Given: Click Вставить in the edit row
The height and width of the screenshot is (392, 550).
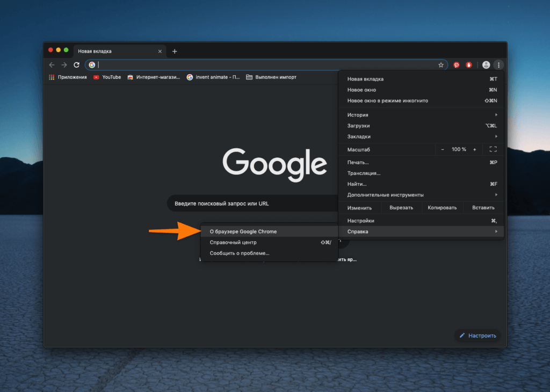Looking at the screenshot, I should [x=483, y=208].
